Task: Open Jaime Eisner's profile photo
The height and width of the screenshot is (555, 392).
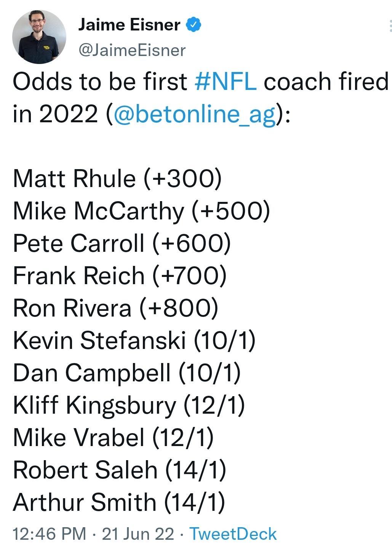Action: 39,37
